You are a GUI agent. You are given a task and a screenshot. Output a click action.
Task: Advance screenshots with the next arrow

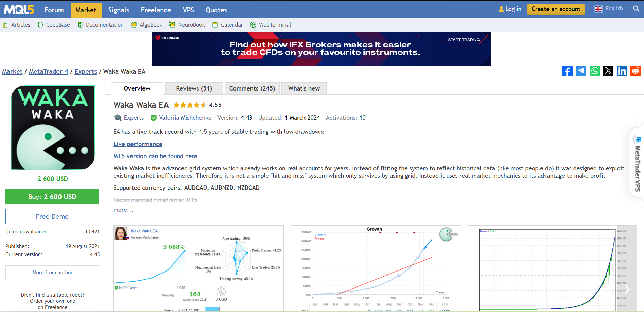(x=627, y=289)
